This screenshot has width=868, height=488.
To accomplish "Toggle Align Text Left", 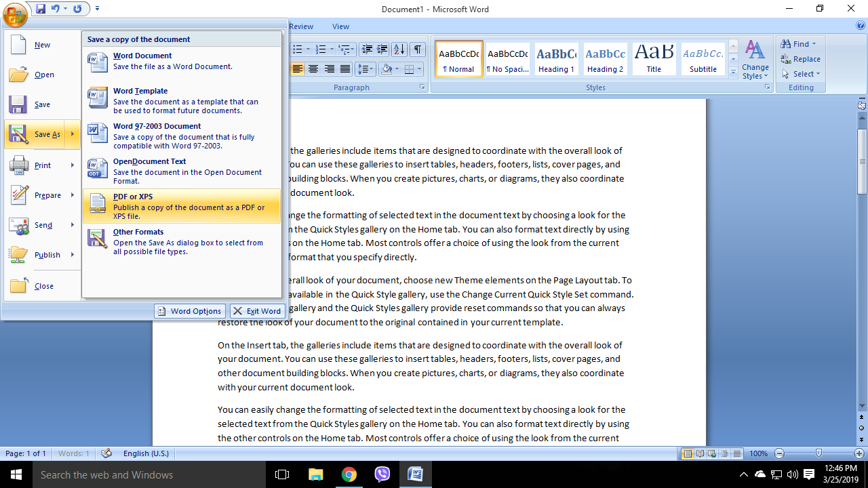I will coord(297,69).
